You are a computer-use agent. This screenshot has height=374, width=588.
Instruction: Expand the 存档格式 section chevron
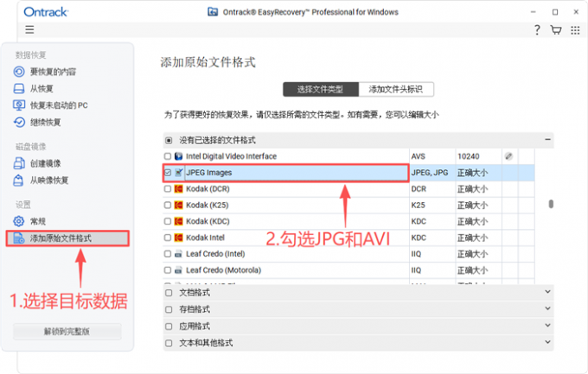coord(547,308)
